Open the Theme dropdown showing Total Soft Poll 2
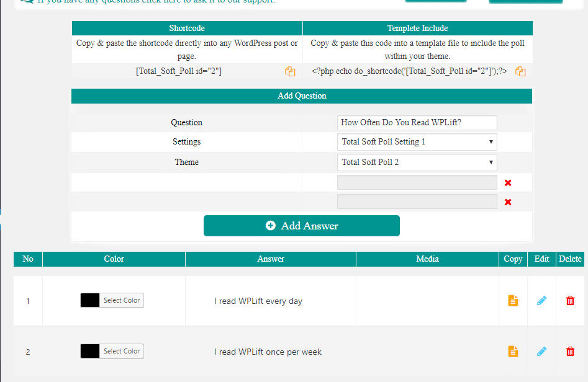 [x=417, y=162]
